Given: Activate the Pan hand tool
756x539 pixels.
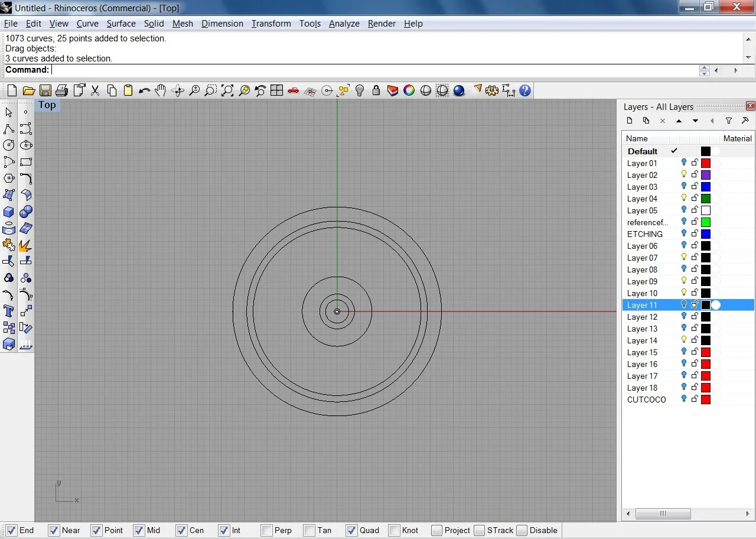Looking at the screenshot, I should (x=161, y=90).
